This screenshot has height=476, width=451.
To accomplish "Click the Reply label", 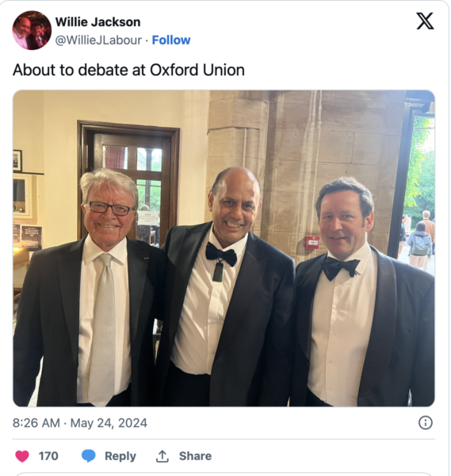I will [x=120, y=456].
